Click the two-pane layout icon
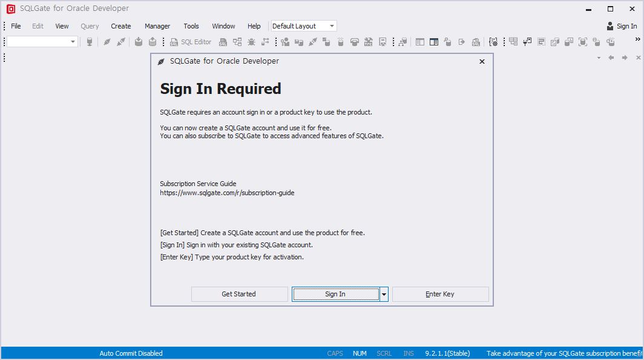The height and width of the screenshot is (360, 644). pyautogui.click(x=420, y=42)
